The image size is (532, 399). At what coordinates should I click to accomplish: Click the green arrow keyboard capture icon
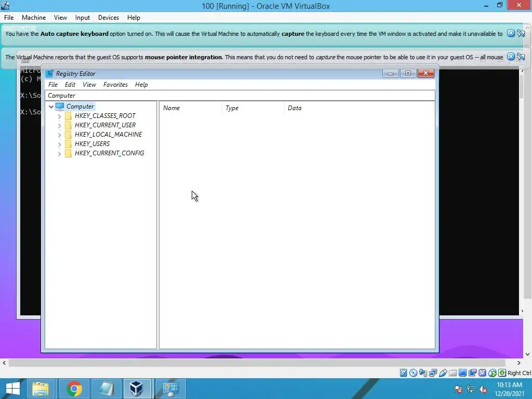coord(502,373)
